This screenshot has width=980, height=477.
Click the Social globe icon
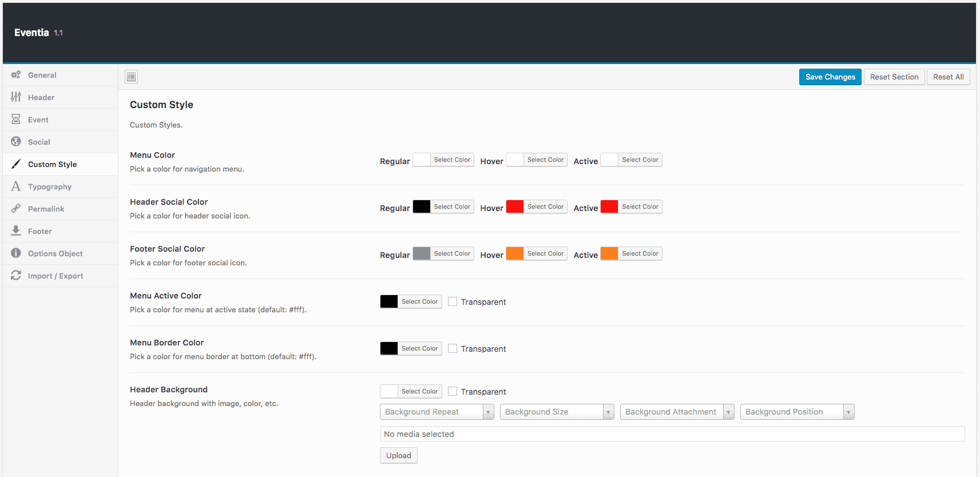pos(16,142)
